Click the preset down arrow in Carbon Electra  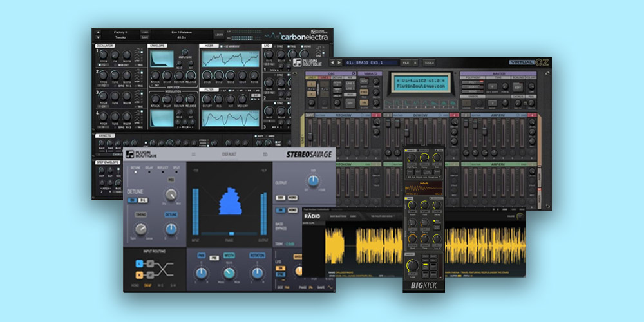pyautogui.click(x=98, y=37)
